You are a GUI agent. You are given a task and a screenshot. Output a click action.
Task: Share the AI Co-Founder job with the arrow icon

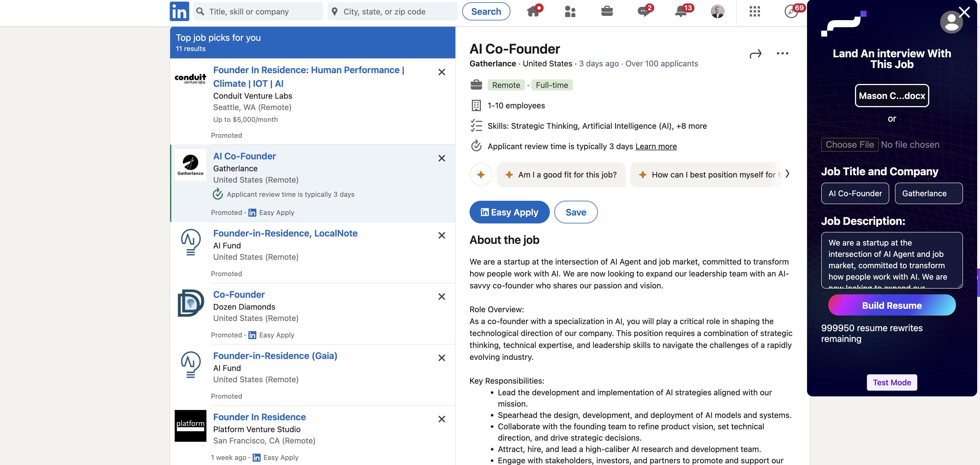click(755, 54)
